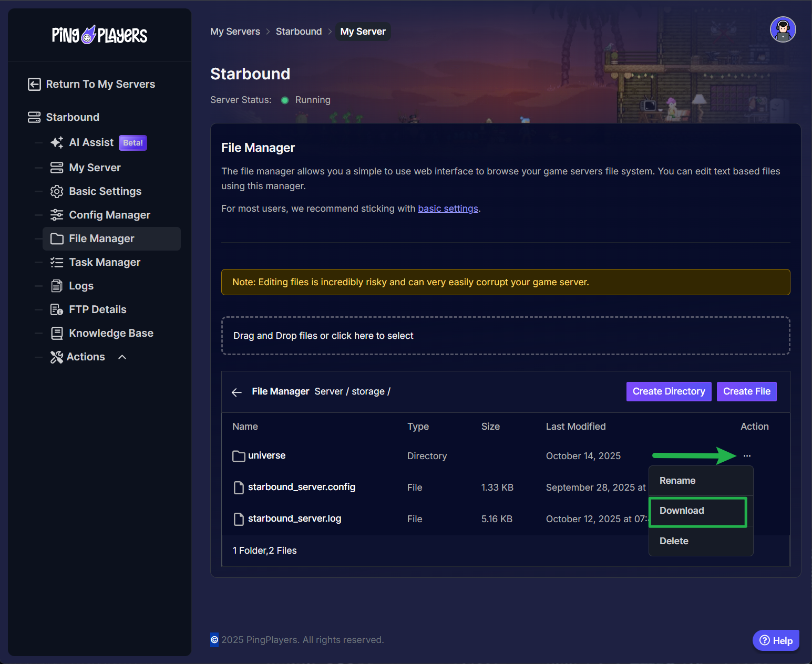Open the Help button

776,641
